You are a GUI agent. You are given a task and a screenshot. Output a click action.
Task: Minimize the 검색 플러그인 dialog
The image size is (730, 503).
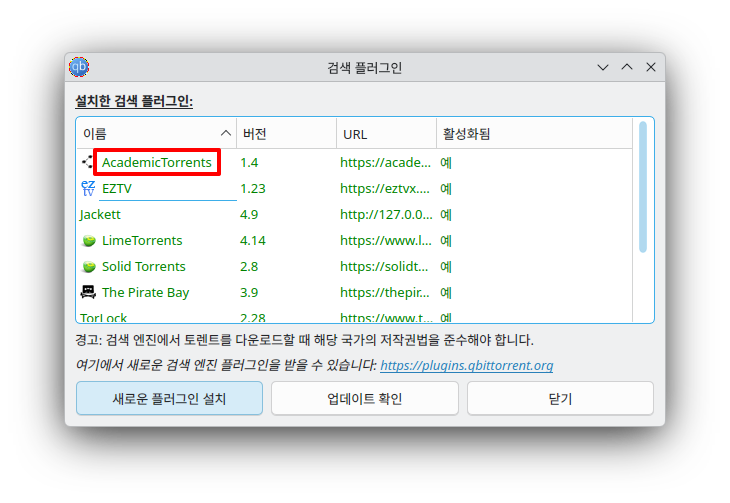(x=603, y=68)
